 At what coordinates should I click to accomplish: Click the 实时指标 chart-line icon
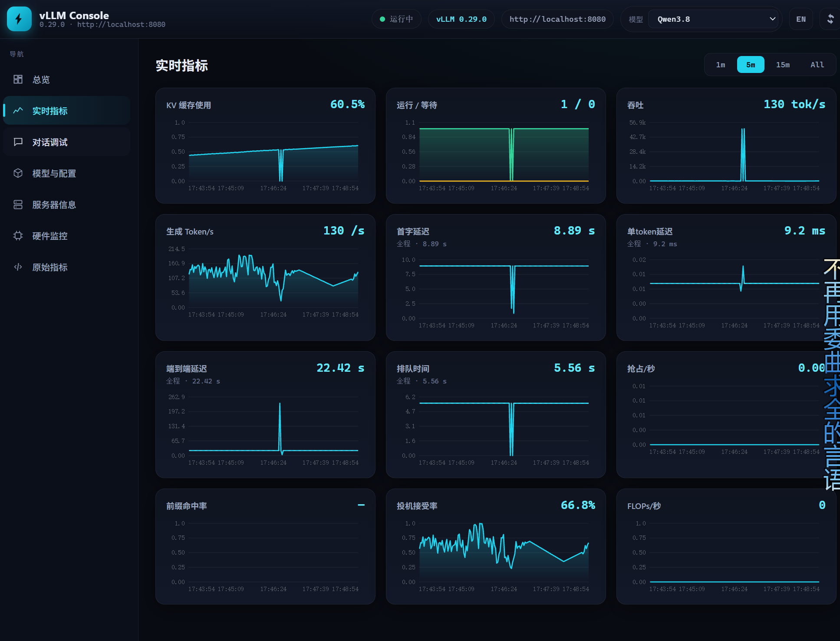coord(18,110)
